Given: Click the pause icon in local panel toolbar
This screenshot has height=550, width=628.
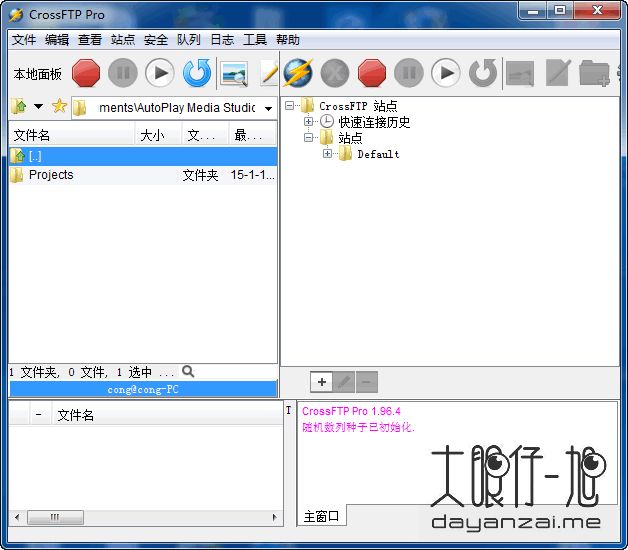Looking at the screenshot, I should (x=123, y=73).
